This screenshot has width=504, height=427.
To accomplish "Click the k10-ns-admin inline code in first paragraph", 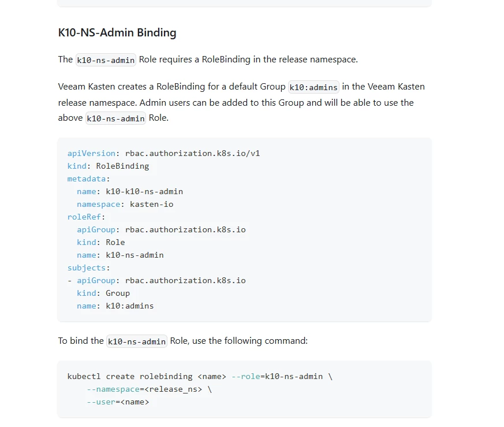I will 106,60.
